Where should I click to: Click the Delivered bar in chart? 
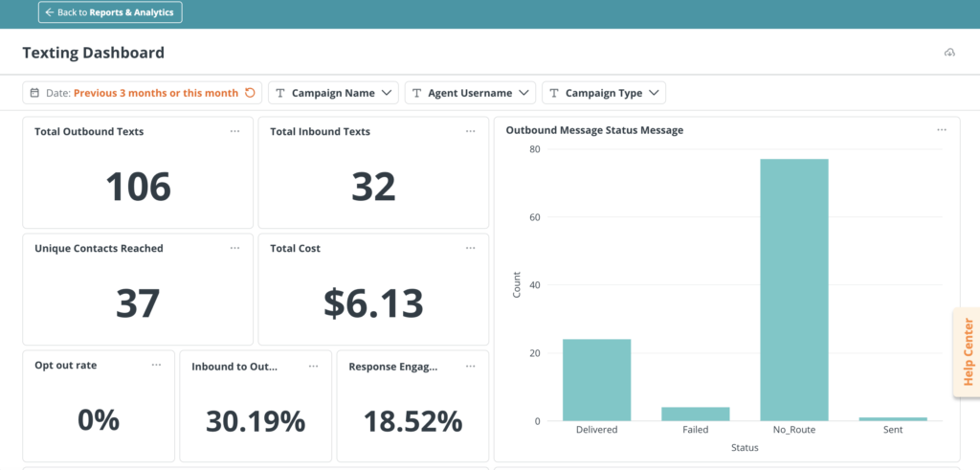(x=596, y=380)
